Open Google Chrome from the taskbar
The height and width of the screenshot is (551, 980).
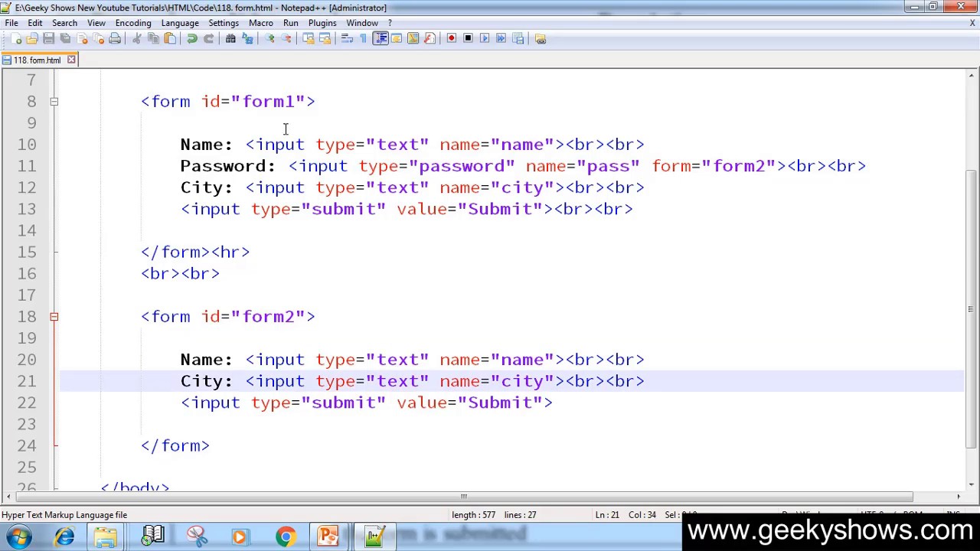pos(286,536)
